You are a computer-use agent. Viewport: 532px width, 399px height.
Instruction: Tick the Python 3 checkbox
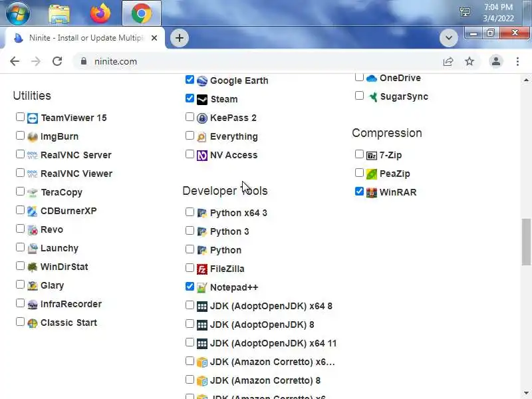[x=190, y=231]
